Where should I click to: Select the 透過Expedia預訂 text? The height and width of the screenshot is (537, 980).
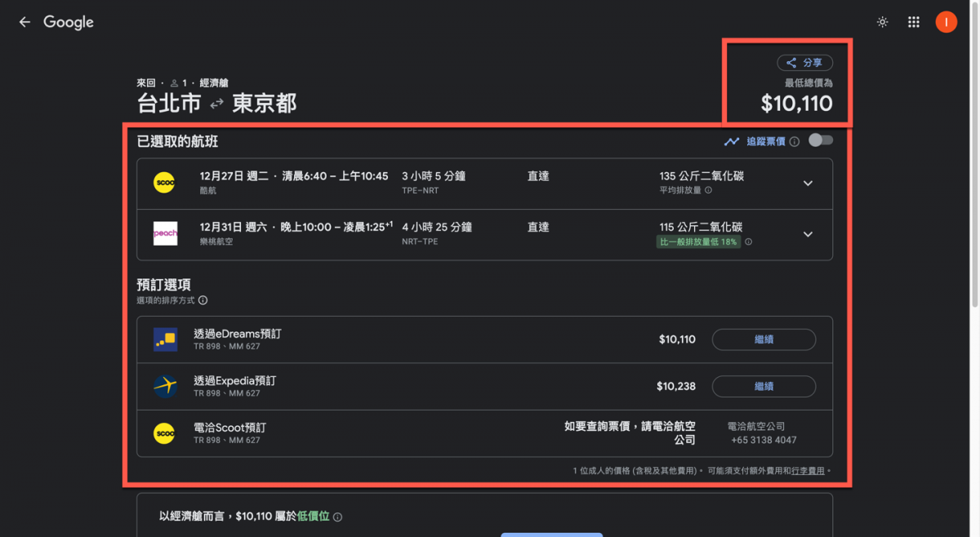click(x=234, y=381)
